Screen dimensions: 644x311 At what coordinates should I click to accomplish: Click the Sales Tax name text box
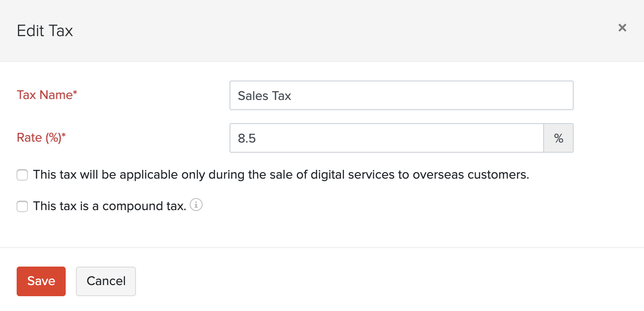(402, 95)
